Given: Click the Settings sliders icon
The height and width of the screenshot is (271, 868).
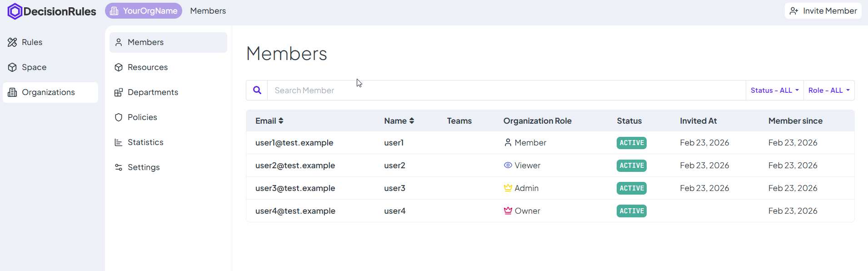Looking at the screenshot, I should pyautogui.click(x=119, y=167).
